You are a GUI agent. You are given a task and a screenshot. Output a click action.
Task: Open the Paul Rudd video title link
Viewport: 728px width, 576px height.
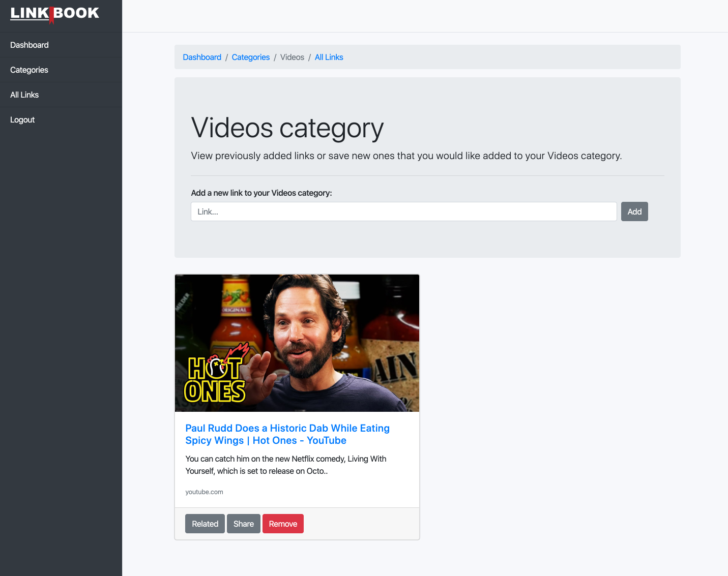click(287, 434)
